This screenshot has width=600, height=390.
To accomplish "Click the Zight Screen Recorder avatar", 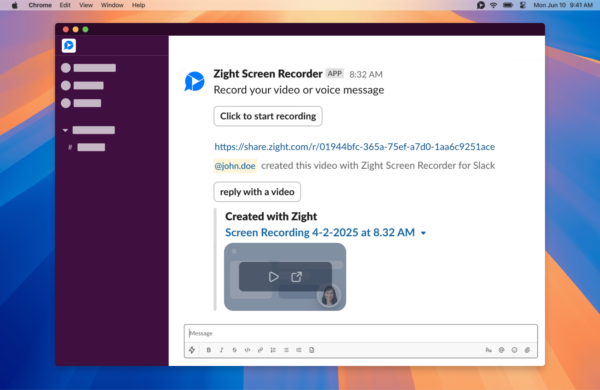I will (194, 81).
